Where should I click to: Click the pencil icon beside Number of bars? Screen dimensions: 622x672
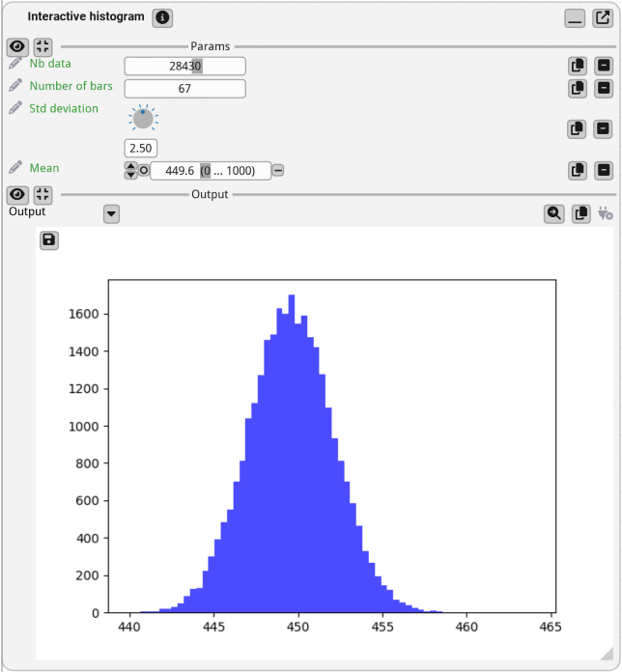pyautogui.click(x=15, y=86)
